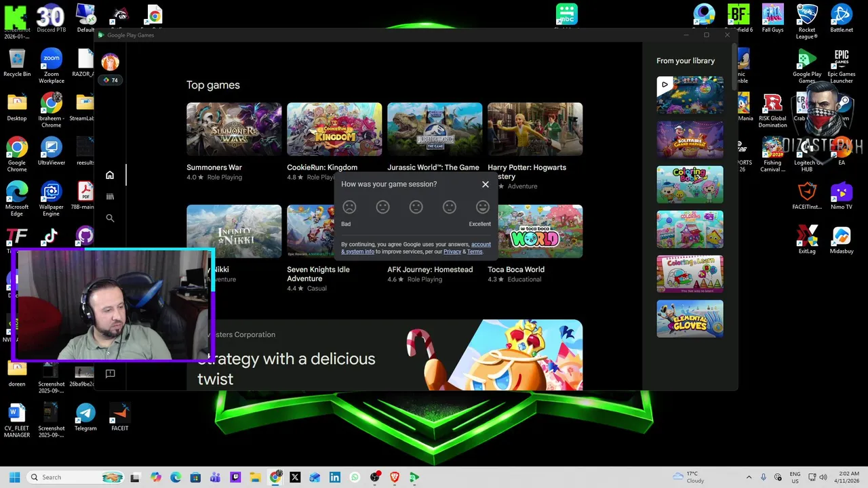Open the Fishing Carnival desktop icon
The image size is (868, 488).
click(x=772, y=155)
